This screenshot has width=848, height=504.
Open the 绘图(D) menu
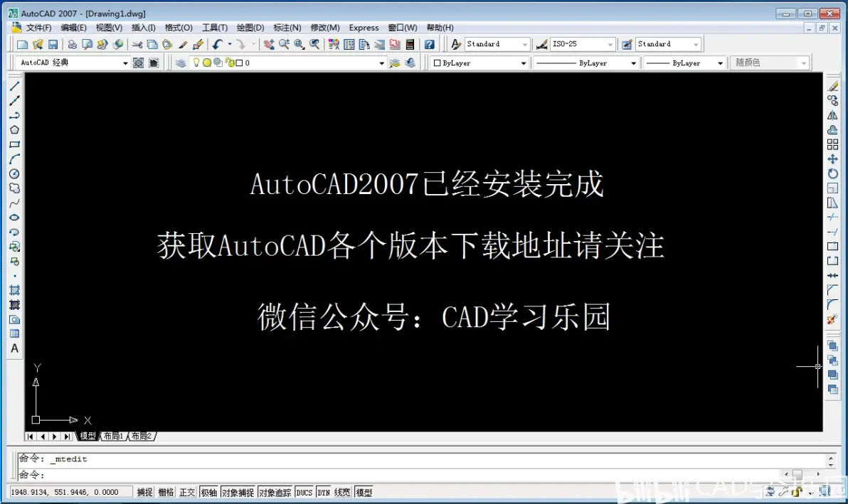[x=250, y=28]
